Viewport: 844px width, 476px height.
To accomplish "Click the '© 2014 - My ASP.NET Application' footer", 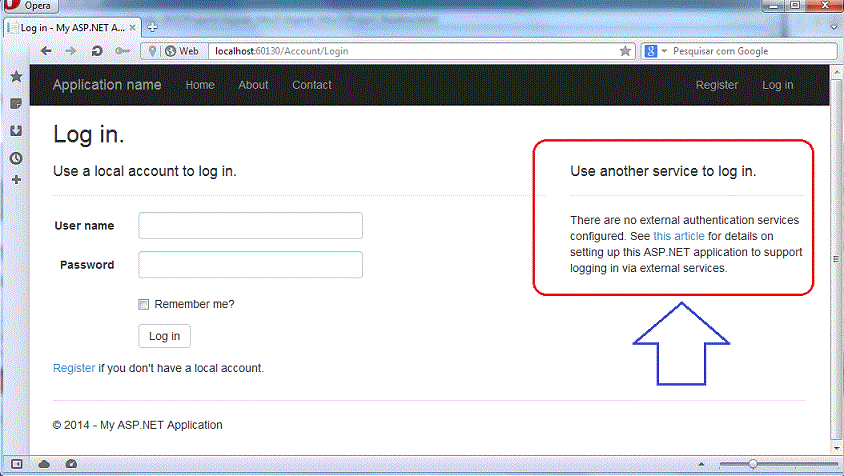I will (x=137, y=425).
